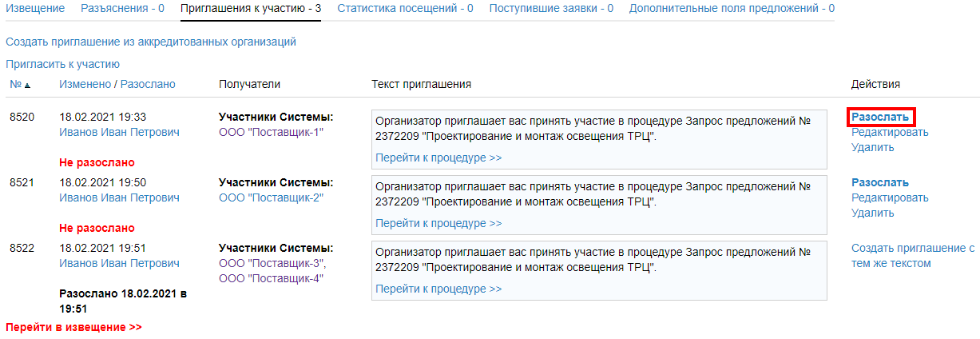
Task: Open Дополнительные поля предложений tab
Action: [732, 8]
